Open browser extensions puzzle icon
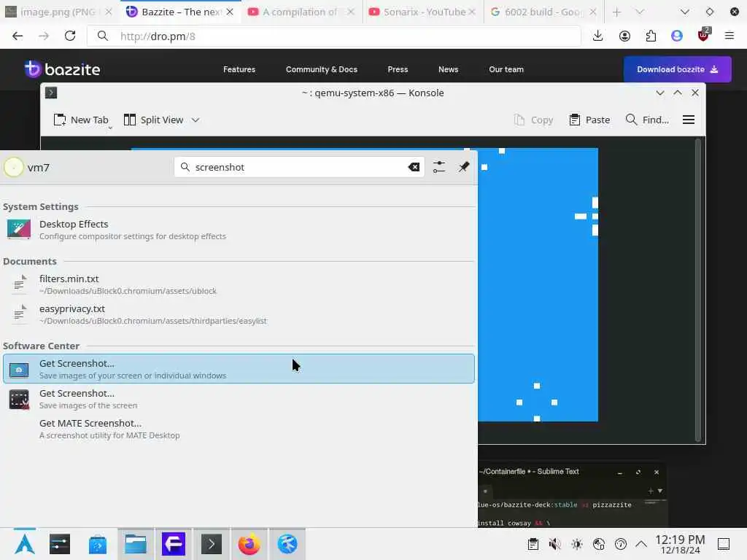The image size is (747, 560). 651,36
